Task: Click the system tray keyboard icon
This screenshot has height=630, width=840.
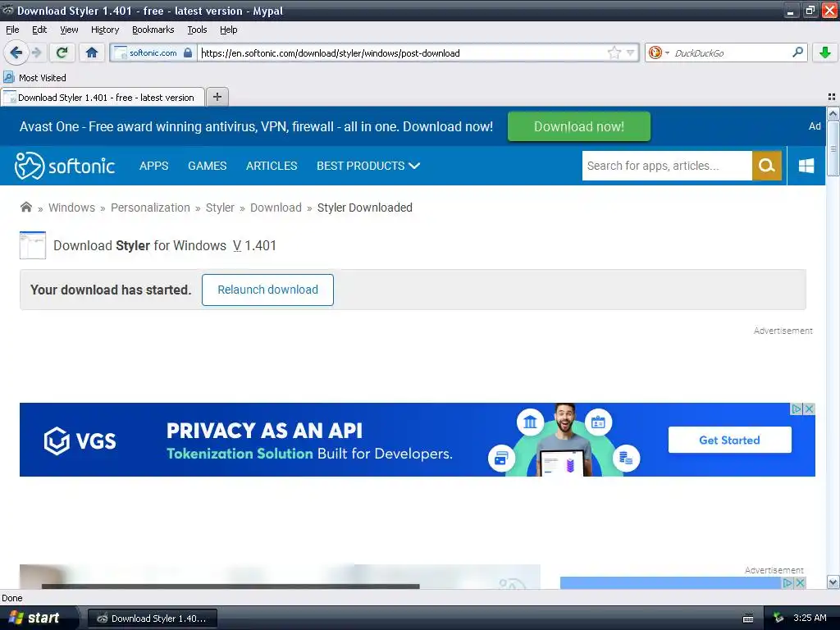Action: tap(748, 619)
